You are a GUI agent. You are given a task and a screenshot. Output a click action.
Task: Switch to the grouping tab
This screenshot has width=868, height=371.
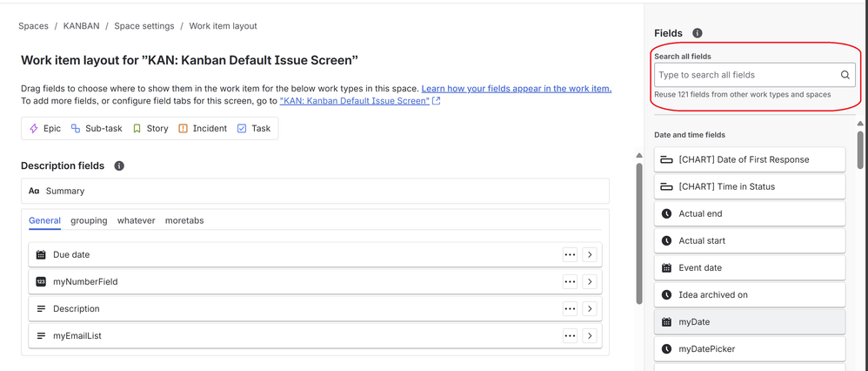[89, 220]
